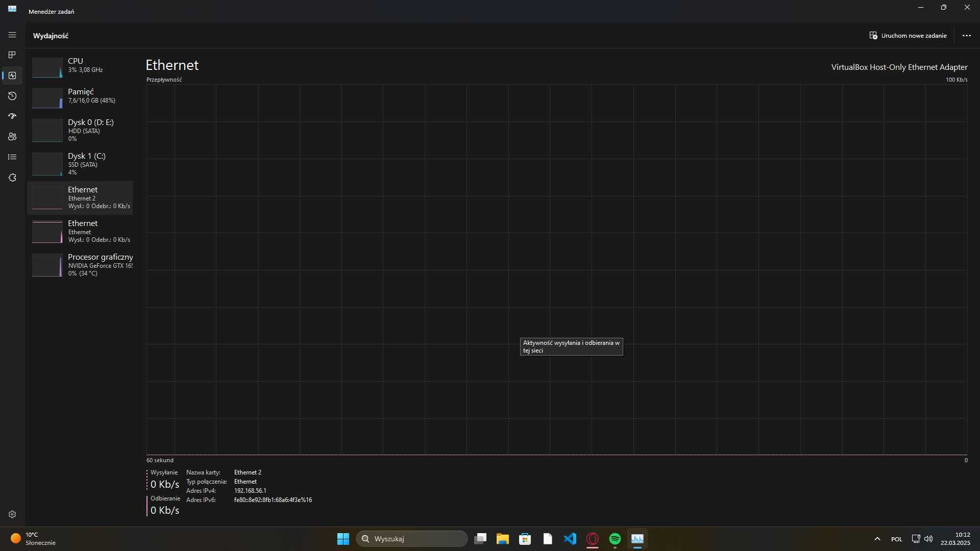The height and width of the screenshot is (551, 980).
Task: Open Spotify from taskbar
Action: point(615,539)
